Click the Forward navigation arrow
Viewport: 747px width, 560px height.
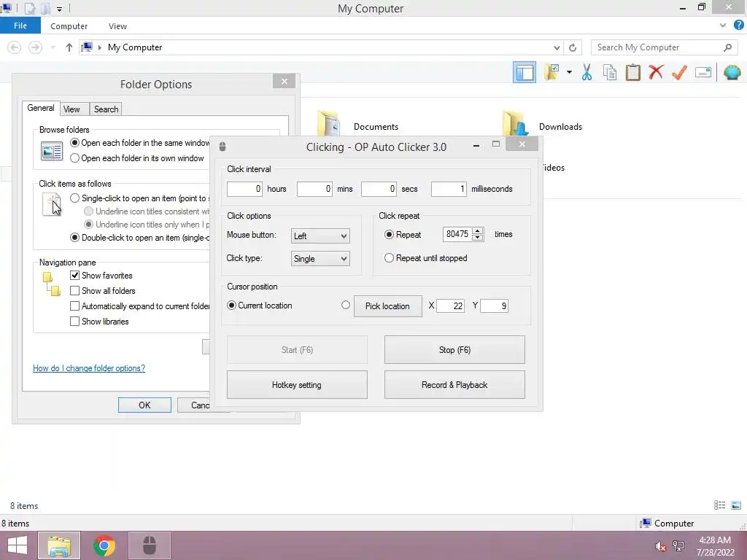pyautogui.click(x=35, y=47)
